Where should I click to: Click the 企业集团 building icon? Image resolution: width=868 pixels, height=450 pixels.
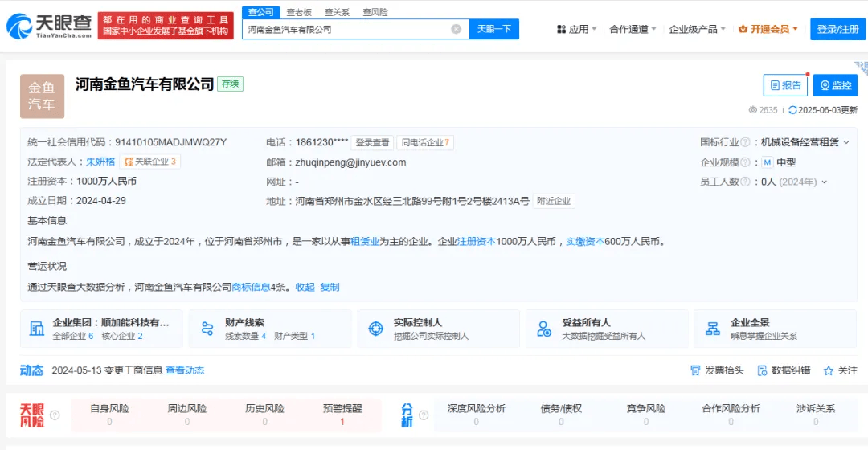tap(36, 329)
